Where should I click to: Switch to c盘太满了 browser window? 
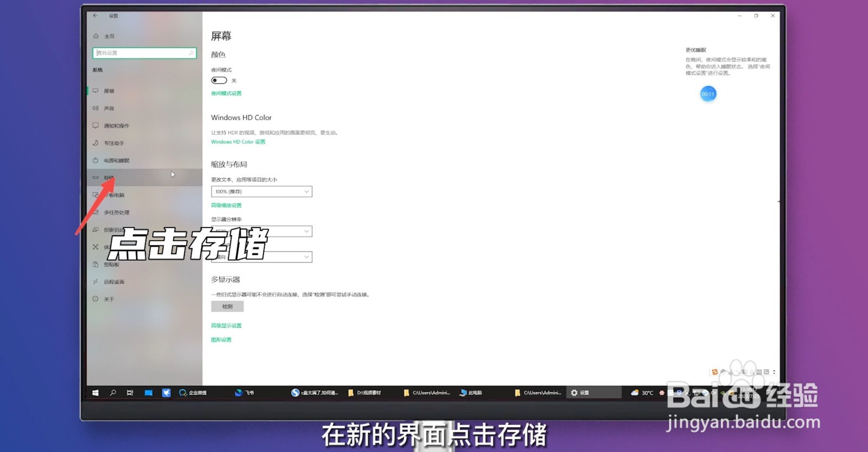click(x=315, y=393)
